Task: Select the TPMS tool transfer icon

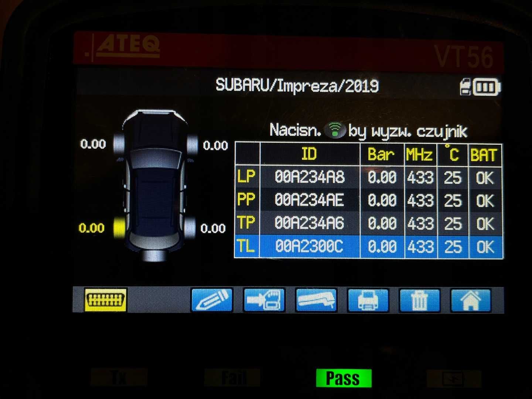Action: [x=316, y=300]
